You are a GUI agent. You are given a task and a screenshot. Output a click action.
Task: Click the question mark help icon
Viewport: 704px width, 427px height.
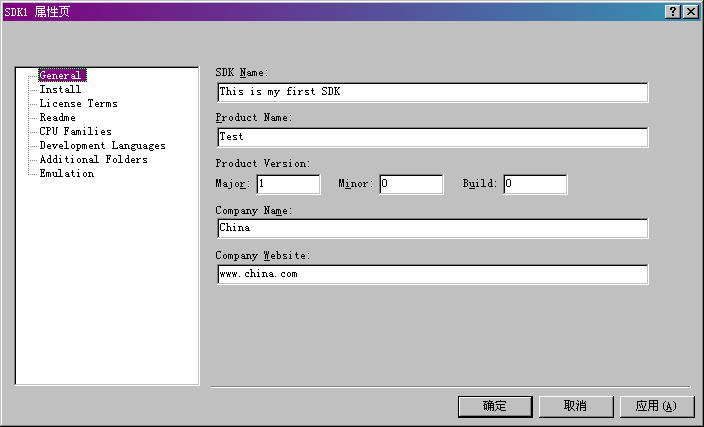[673, 12]
